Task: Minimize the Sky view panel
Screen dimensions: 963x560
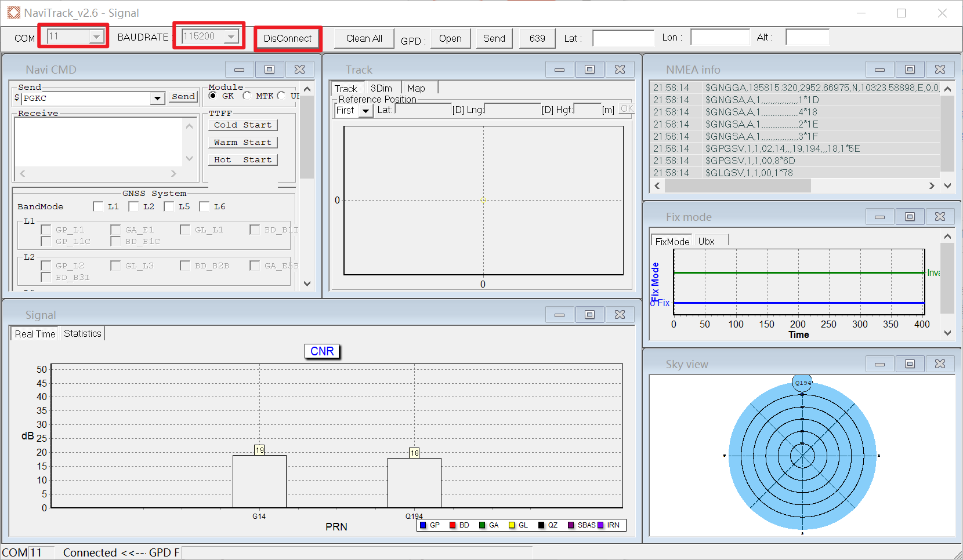Action: point(880,364)
